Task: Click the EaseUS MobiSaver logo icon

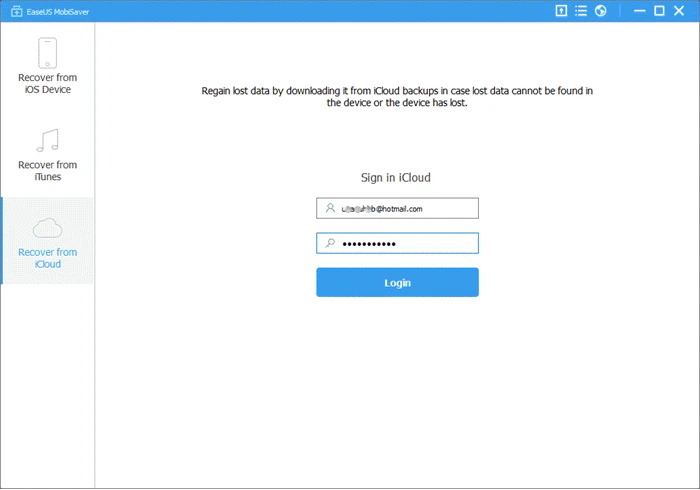Action: [x=17, y=12]
